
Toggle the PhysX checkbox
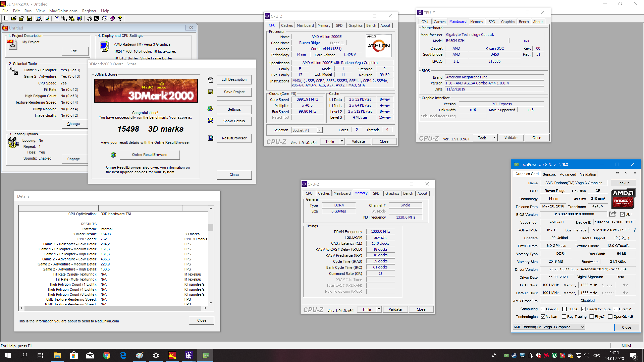point(592,317)
